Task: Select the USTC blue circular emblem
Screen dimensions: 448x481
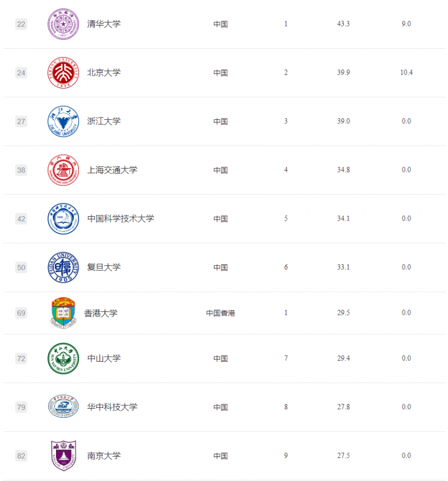Action: (x=63, y=219)
